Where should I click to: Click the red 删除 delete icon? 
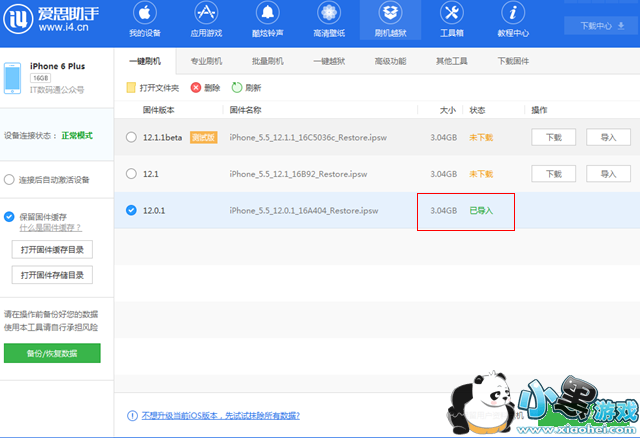(196, 88)
